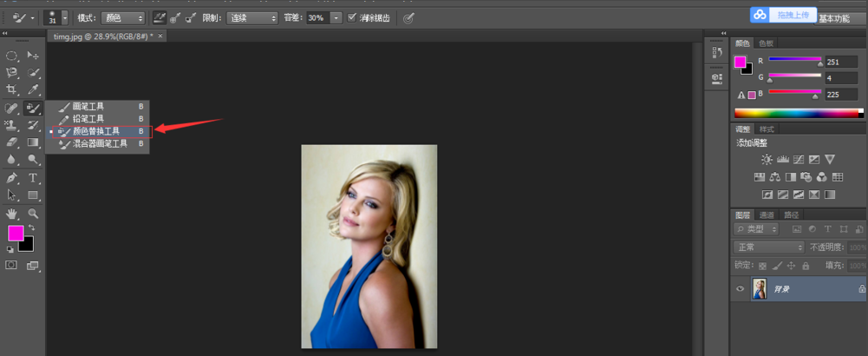Switch to the 通道 tab
This screenshot has height=356, width=868.
[767, 214]
